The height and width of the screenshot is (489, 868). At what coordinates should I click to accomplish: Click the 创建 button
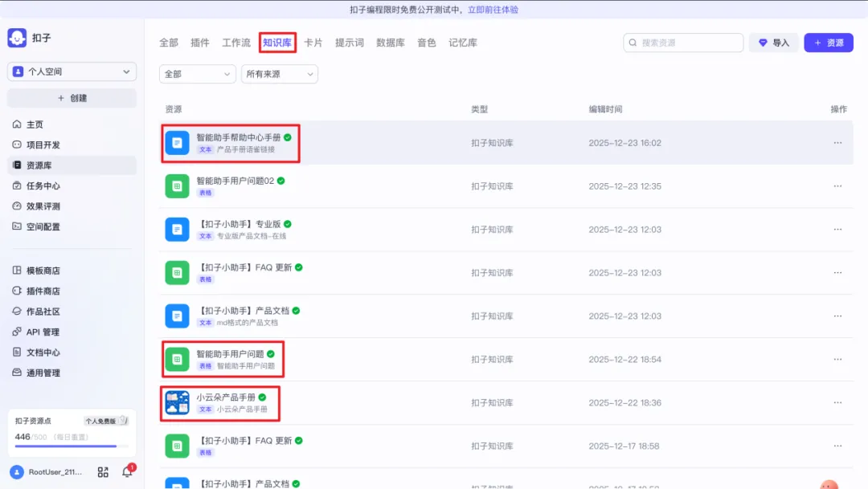coord(72,98)
